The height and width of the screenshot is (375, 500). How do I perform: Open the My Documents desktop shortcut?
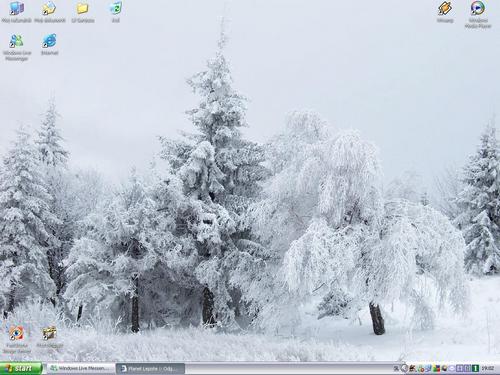(50, 12)
